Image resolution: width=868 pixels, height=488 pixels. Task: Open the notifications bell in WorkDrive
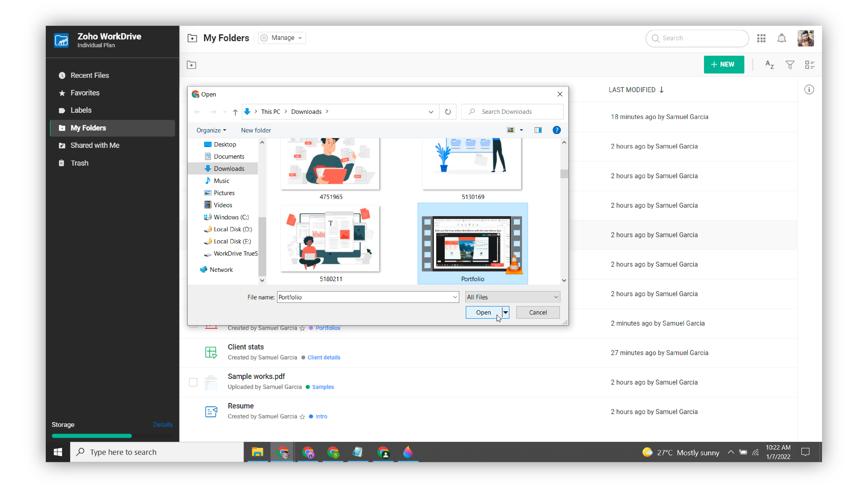782,38
